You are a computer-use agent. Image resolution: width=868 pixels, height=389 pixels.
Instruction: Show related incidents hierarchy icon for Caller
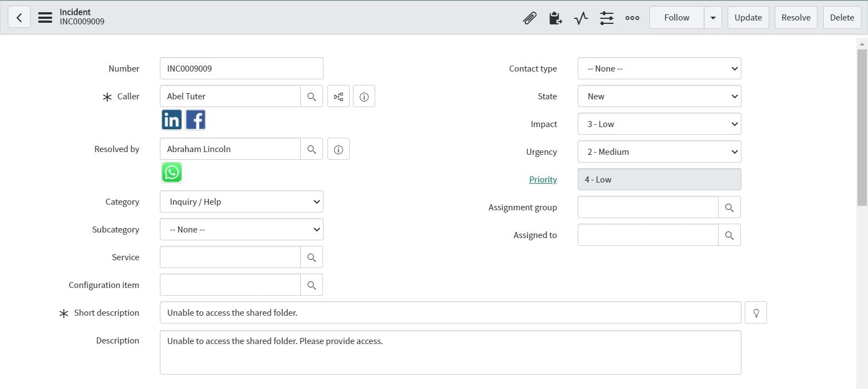pyautogui.click(x=339, y=97)
